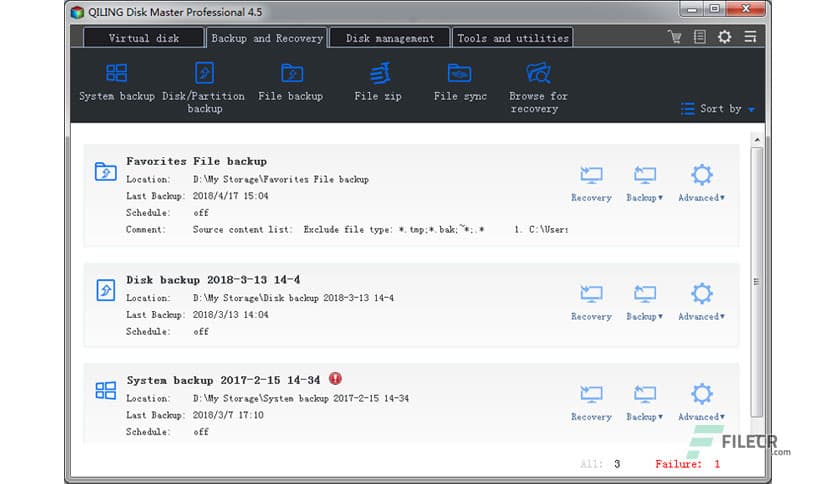Expand Backup menu for System backup 2017-2-15
The width and height of the screenshot is (836, 484).
[x=645, y=403]
